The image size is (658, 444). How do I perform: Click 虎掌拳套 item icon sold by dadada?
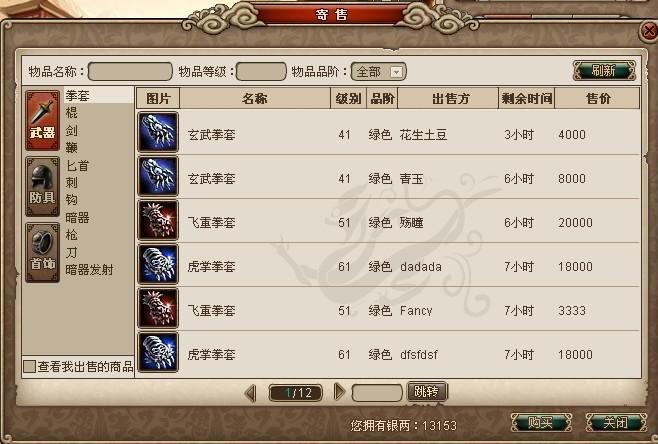pyautogui.click(x=158, y=264)
